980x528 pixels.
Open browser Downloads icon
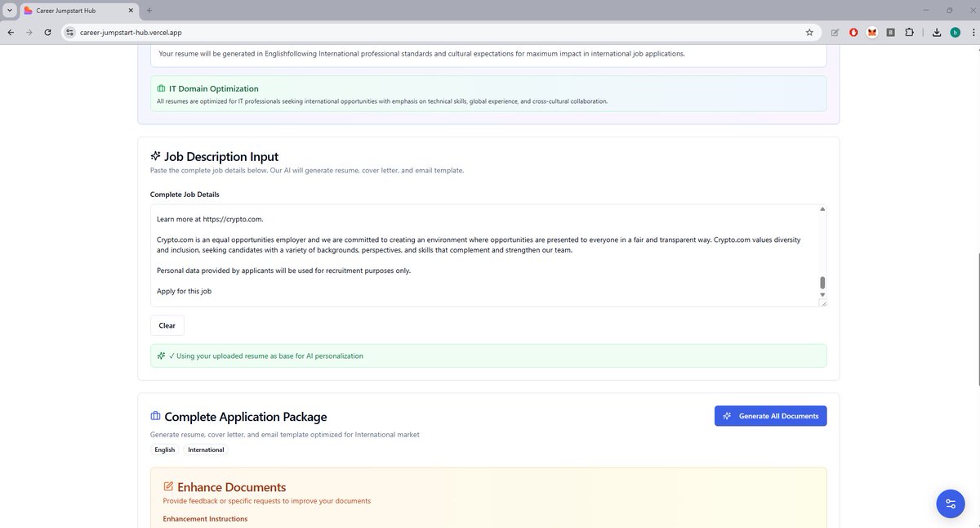(936, 33)
